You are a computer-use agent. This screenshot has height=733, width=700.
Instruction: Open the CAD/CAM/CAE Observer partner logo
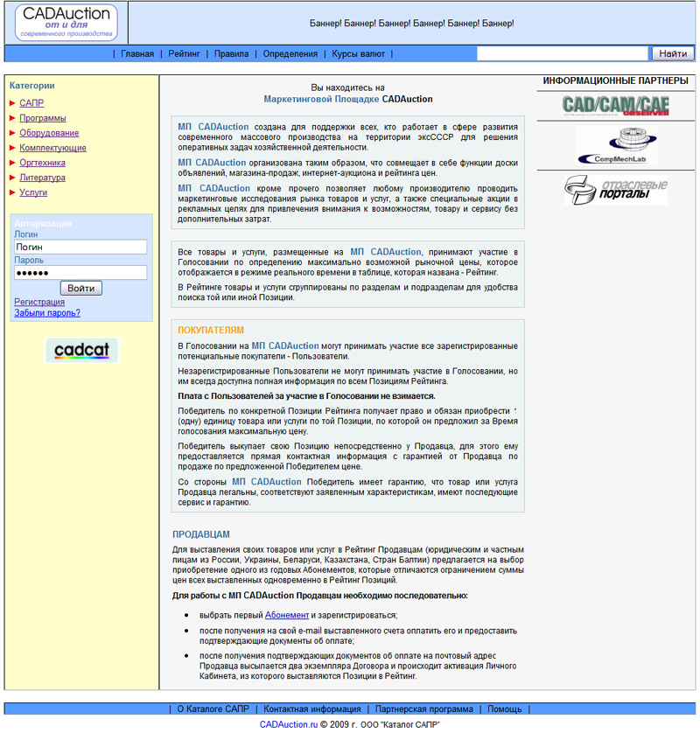(615, 106)
